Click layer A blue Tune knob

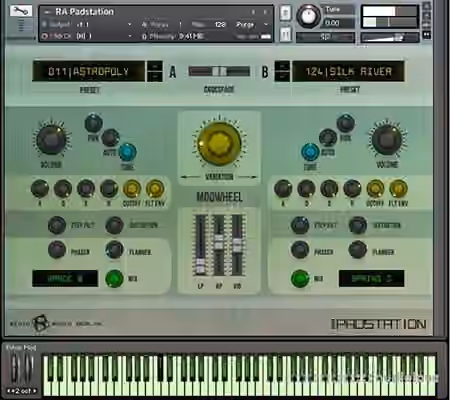tap(128, 152)
